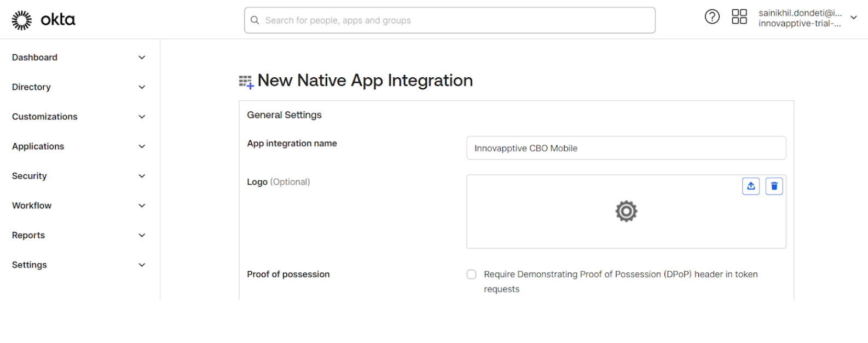Enable Require DPoP header checkbox
Viewport: 868px width, 343px height.
click(x=471, y=275)
